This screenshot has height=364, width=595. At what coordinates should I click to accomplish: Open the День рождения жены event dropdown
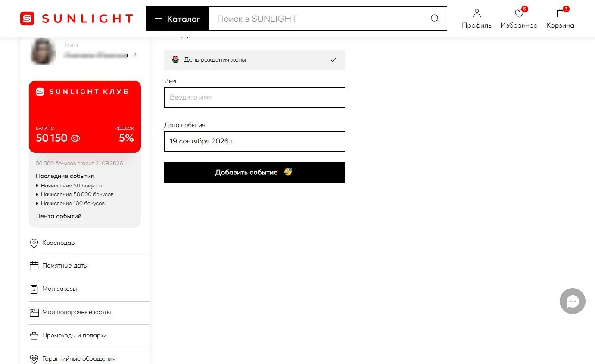click(255, 60)
